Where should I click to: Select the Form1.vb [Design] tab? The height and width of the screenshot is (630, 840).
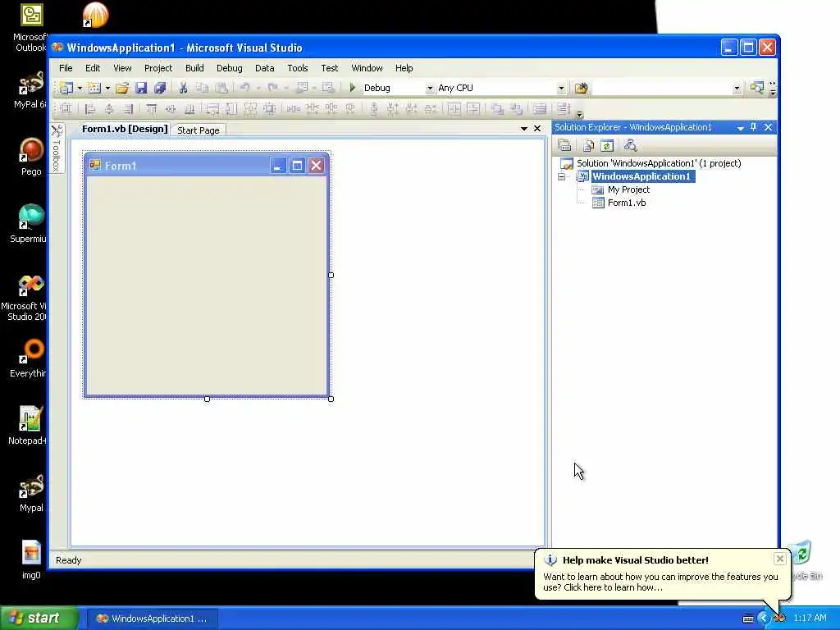125,129
